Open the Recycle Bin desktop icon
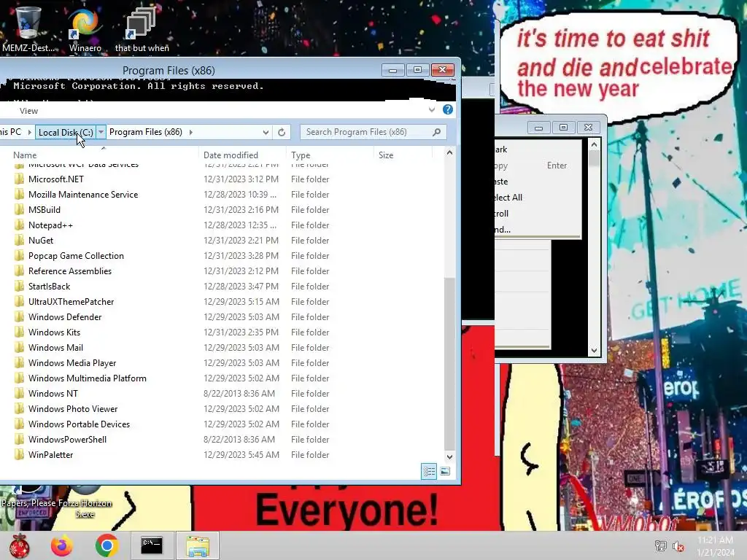Screen dimensions: 747x560 click(28, 24)
